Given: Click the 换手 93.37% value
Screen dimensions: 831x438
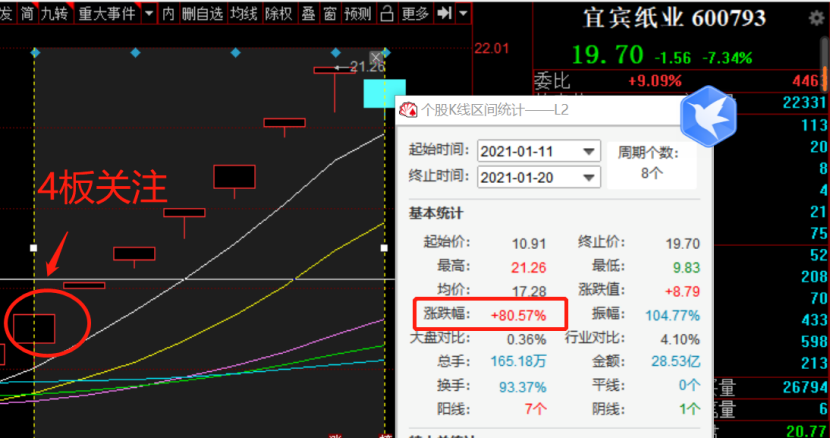Looking at the screenshot, I should point(522,387).
